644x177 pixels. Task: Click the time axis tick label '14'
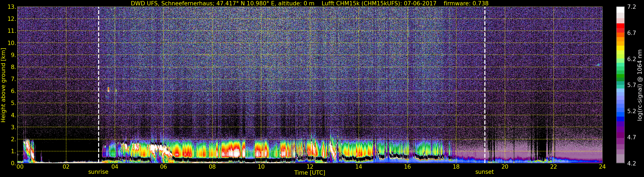tap(358, 167)
